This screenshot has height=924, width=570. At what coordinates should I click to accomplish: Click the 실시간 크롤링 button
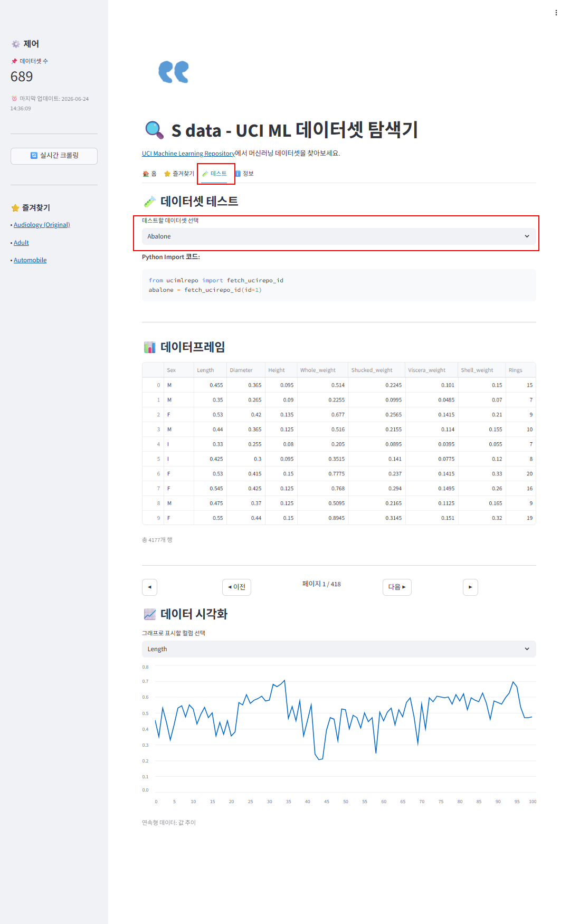(x=54, y=156)
